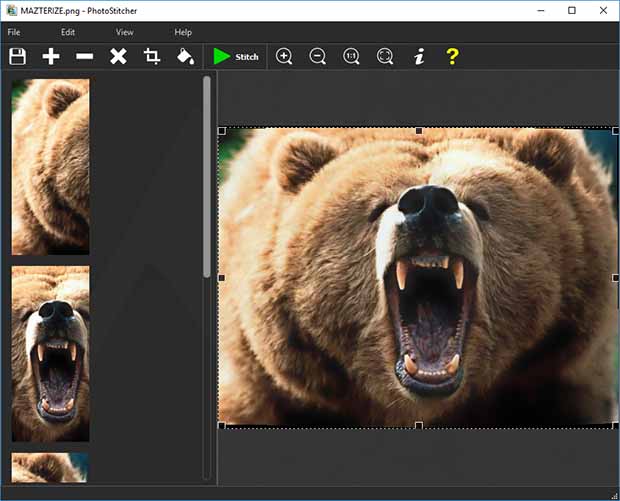Image resolution: width=620 pixels, height=501 pixels.
Task: Click the Save floppy disk icon
Action: (x=17, y=57)
